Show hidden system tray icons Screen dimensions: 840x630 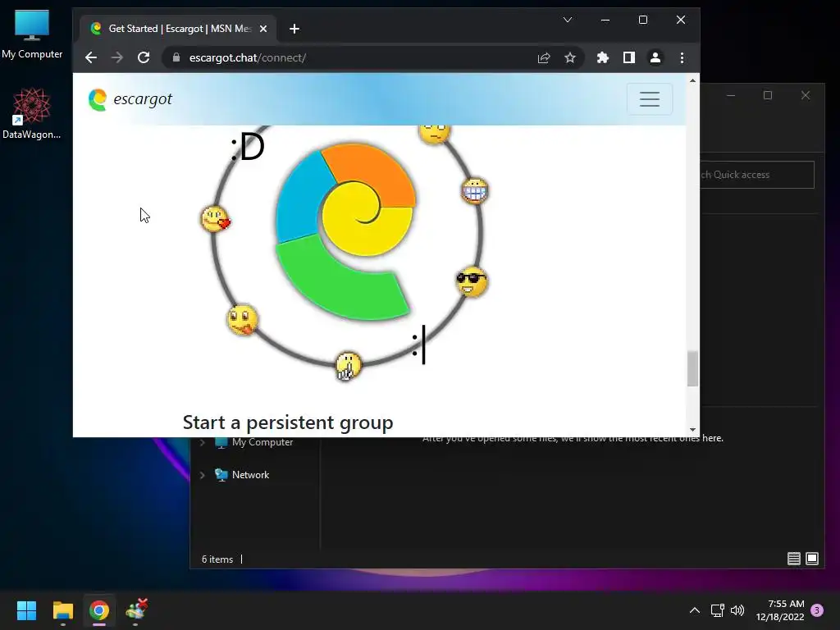[694, 610]
